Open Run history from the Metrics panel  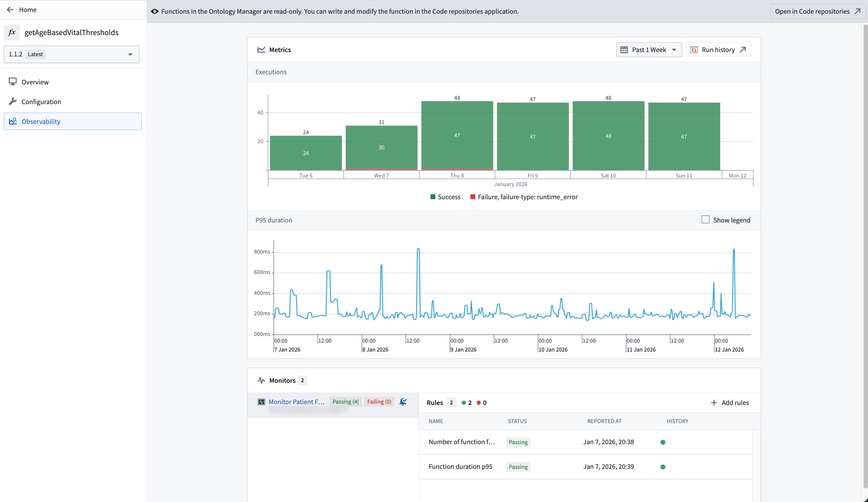[x=718, y=50]
